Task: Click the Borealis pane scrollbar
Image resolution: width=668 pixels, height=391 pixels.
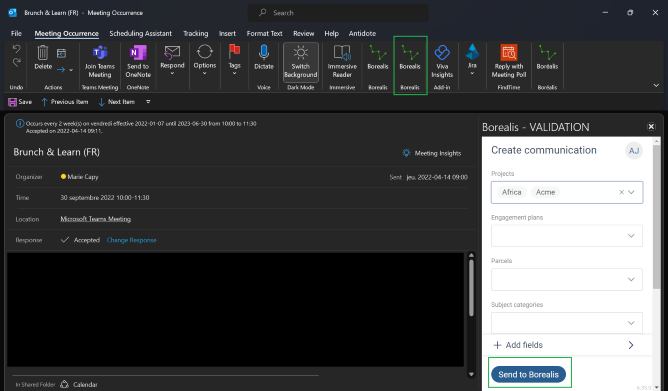Action: coord(656,217)
